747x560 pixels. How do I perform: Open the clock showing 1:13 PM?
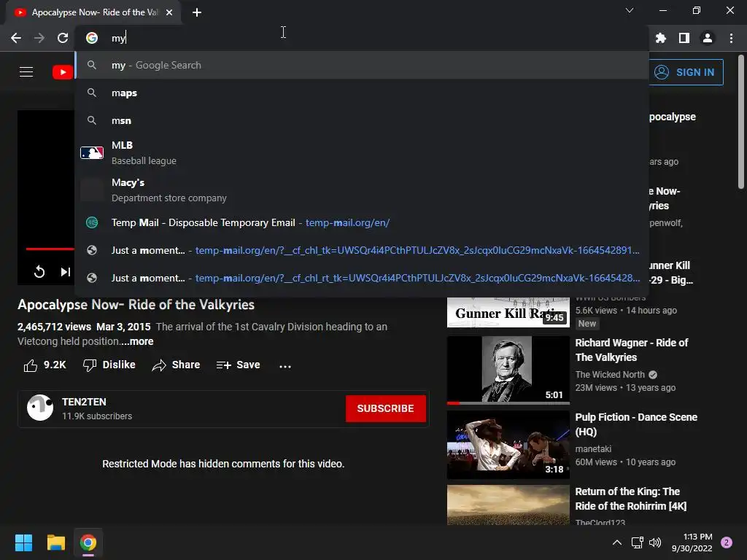click(x=692, y=542)
